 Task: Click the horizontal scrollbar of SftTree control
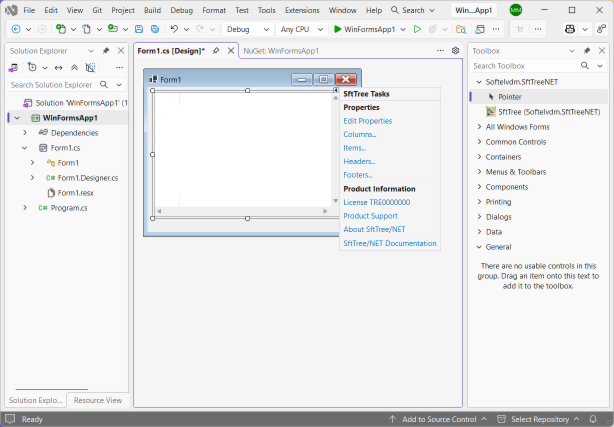[x=242, y=211]
